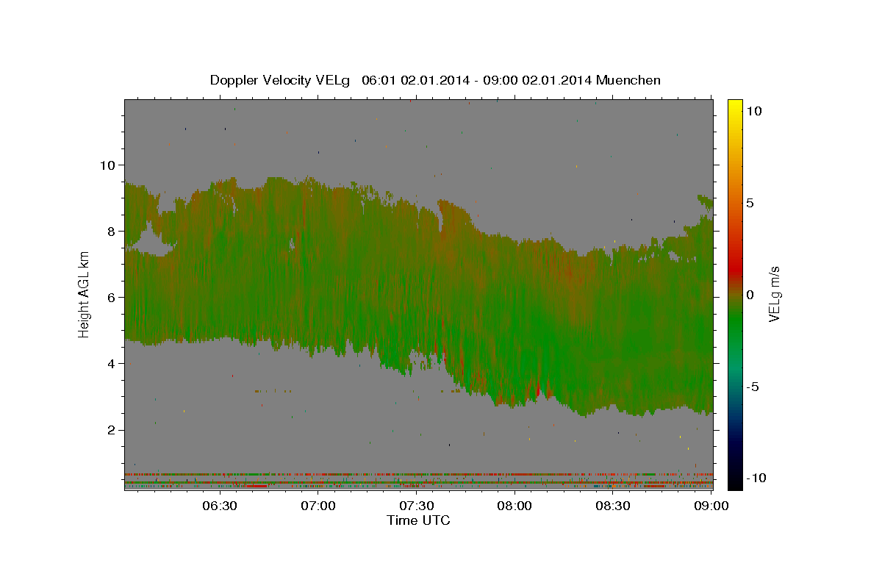Click the dark bottom of the colorbar
882x588 pixels.
tap(735, 474)
